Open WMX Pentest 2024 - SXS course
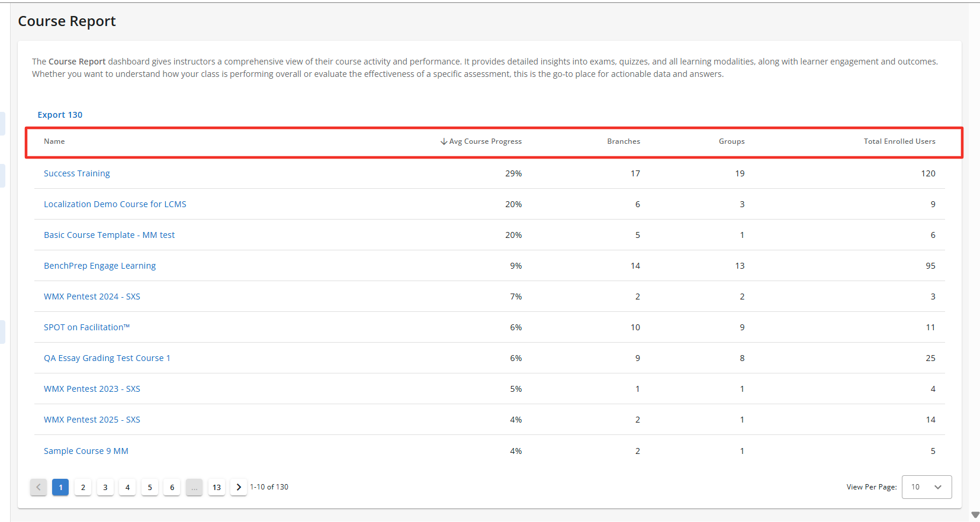 coord(92,297)
